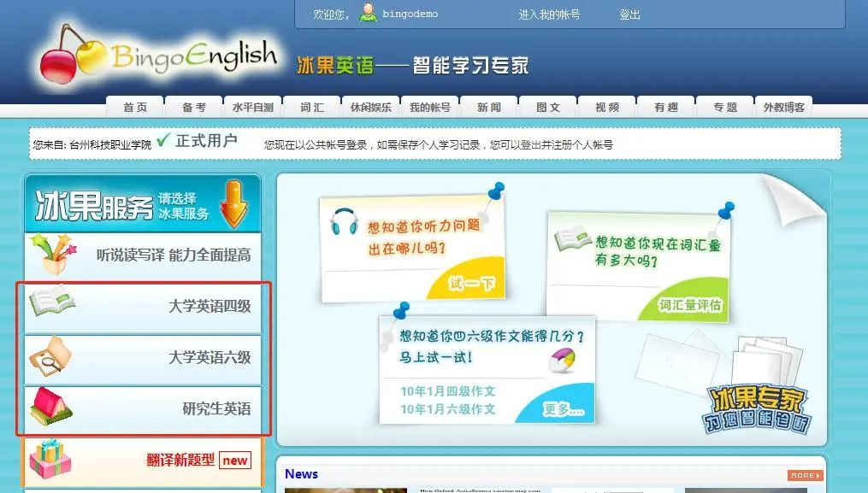Image resolution: width=868 pixels, height=493 pixels.
Task: Click the green checkmark beside 正式用户
Action: coord(162,140)
